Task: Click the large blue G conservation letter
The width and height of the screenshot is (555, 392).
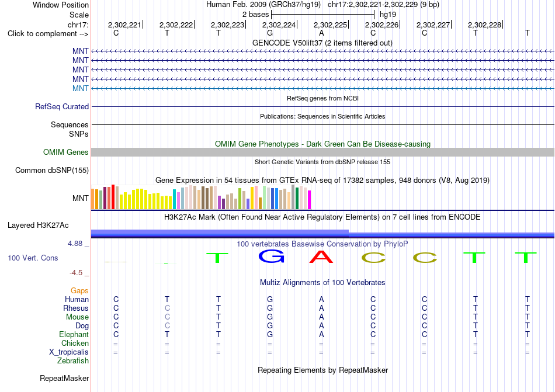Action: tap(271, 256)
